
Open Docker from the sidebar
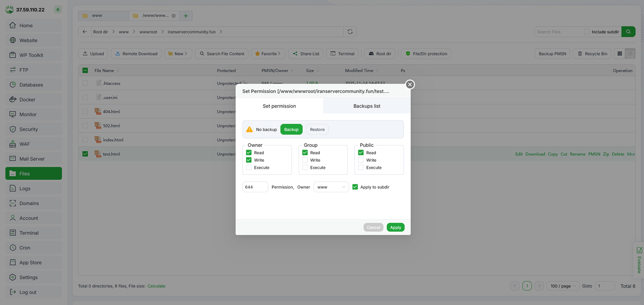(28, 99)
